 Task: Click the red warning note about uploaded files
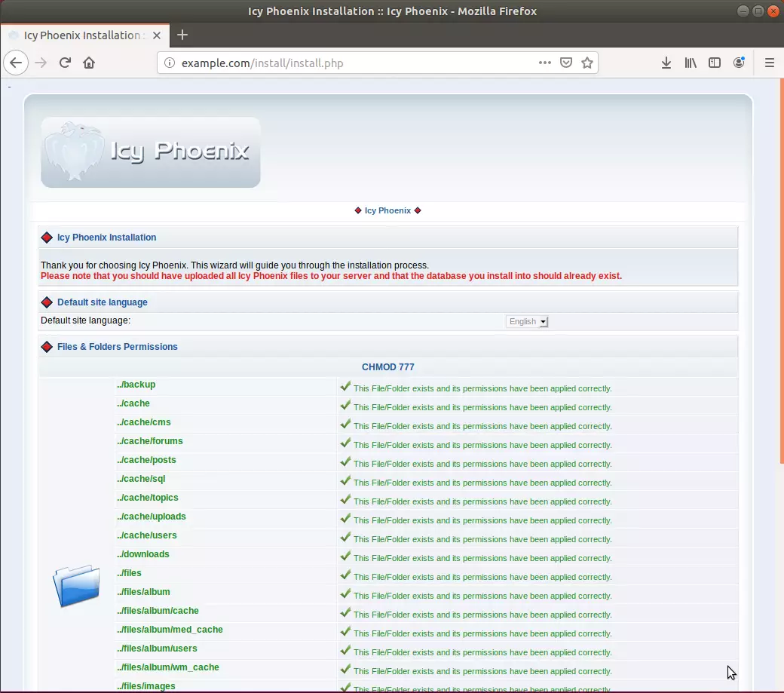331,276
